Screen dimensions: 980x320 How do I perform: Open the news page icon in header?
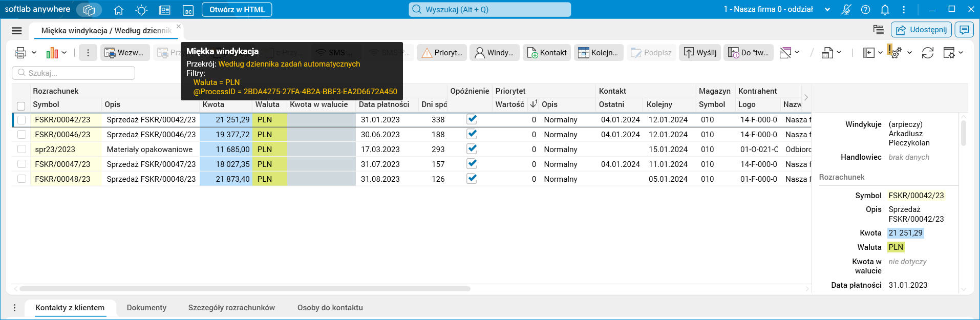pyautogui.click(x=164, y=10)
